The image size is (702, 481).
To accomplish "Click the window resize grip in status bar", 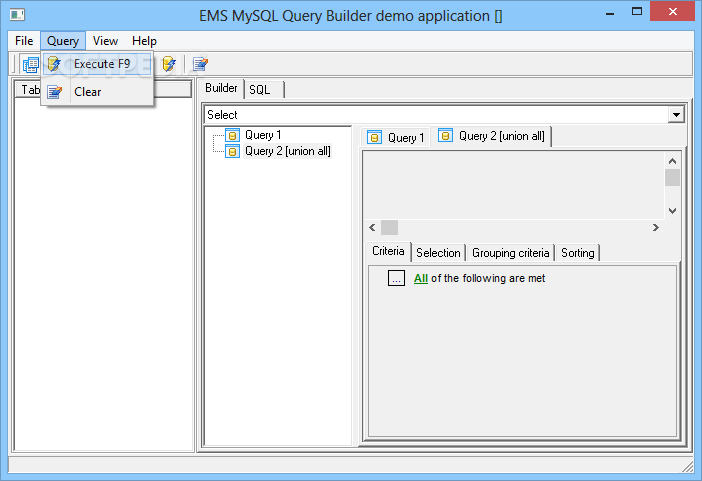I will tap(687, 466).
